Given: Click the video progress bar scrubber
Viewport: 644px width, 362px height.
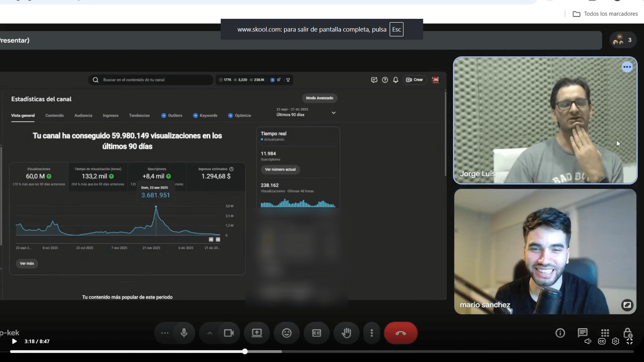Looking at the screenshot, I should coord(245,351).
